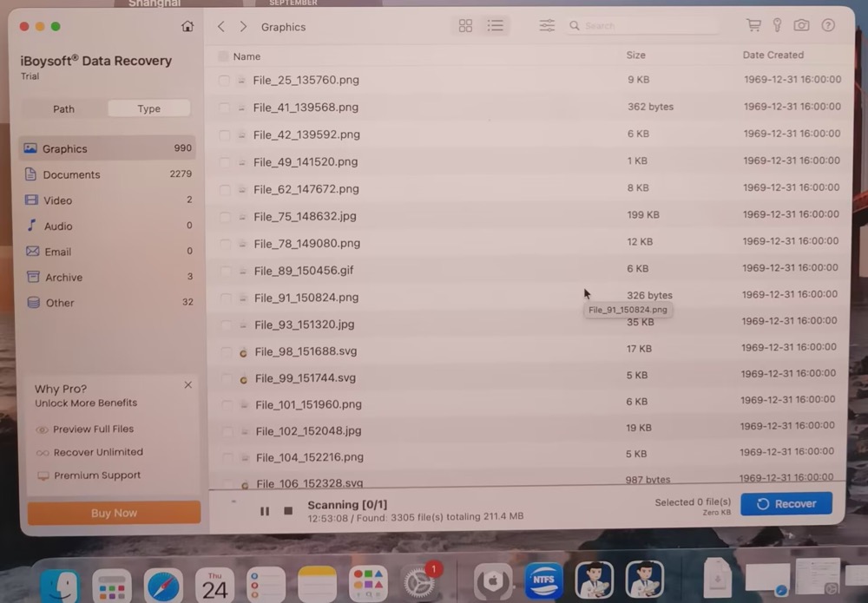Open Safari in the Dock
This screenshot has height=603, width=868.
tap(163, 586)
